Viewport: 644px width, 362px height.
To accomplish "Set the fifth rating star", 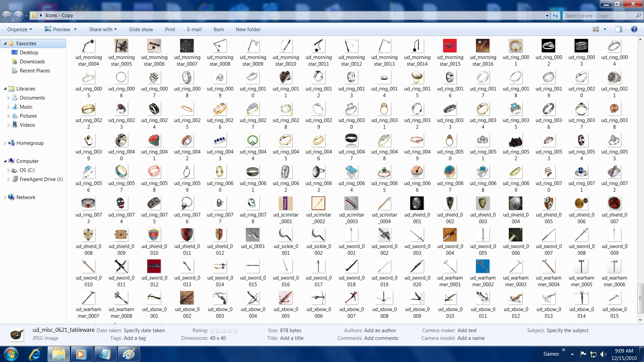I will point(235,330).
